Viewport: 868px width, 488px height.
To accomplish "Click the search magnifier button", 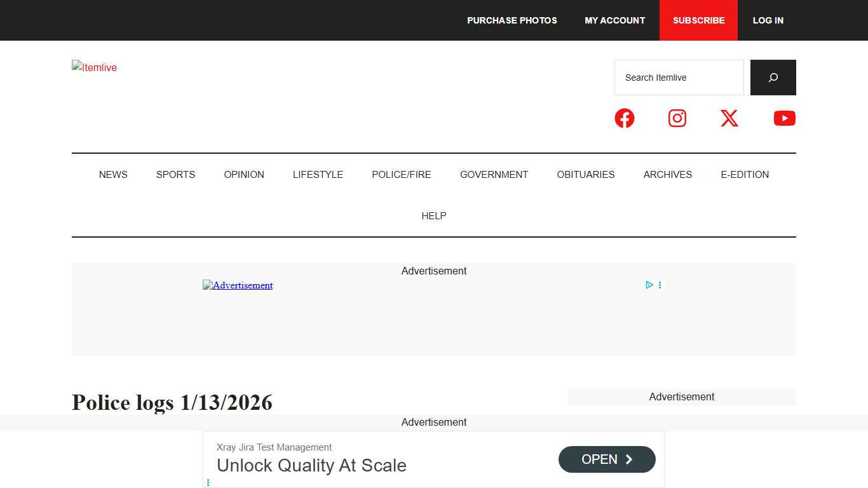I will pyautogui.click(x=773, y=78).
